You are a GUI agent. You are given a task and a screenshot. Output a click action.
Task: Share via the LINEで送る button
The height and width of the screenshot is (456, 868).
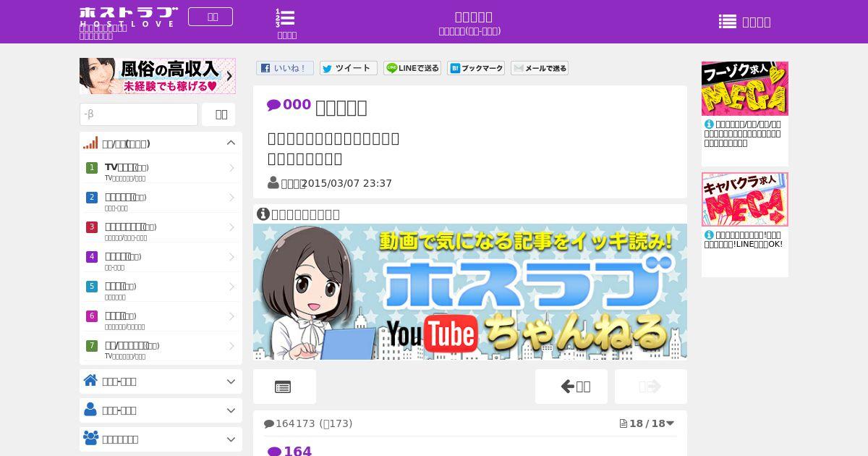pyautogui.click(x=412, y=68)
